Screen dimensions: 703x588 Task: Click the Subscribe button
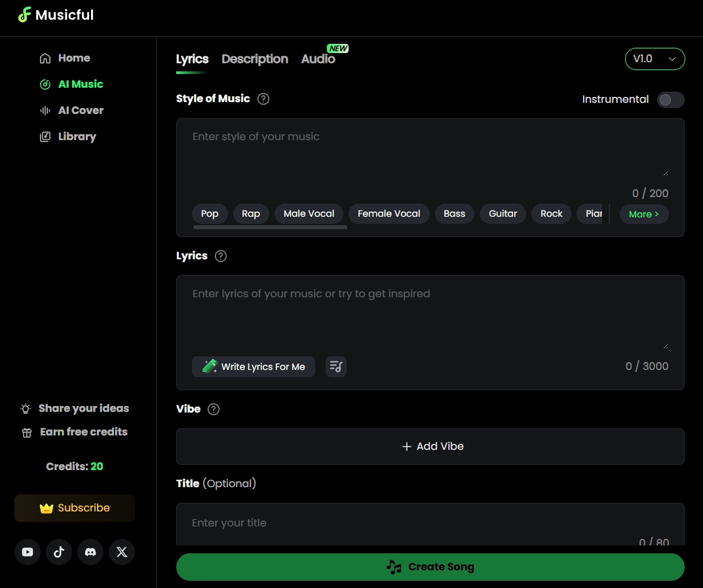point(75,507)
